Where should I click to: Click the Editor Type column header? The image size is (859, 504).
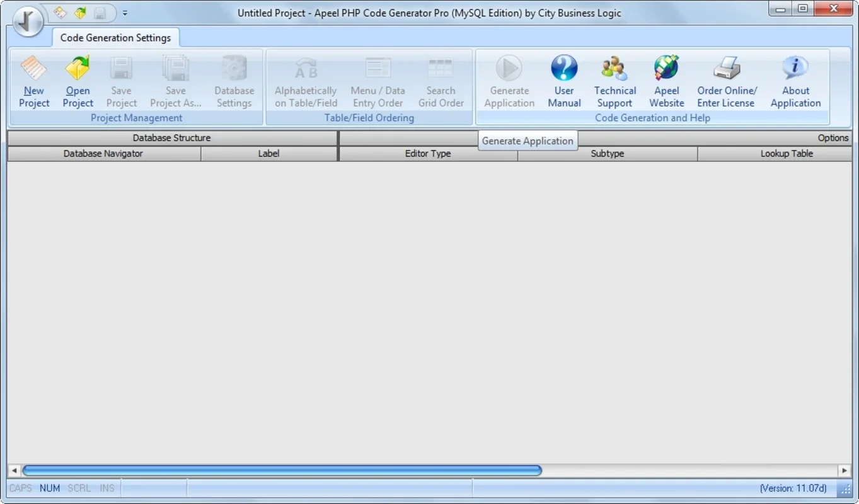point(428,154)
